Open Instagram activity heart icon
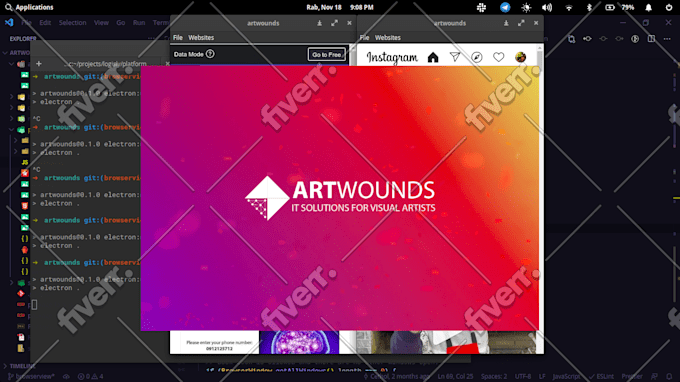Viewport: 680px width, 382px height. 498,57
